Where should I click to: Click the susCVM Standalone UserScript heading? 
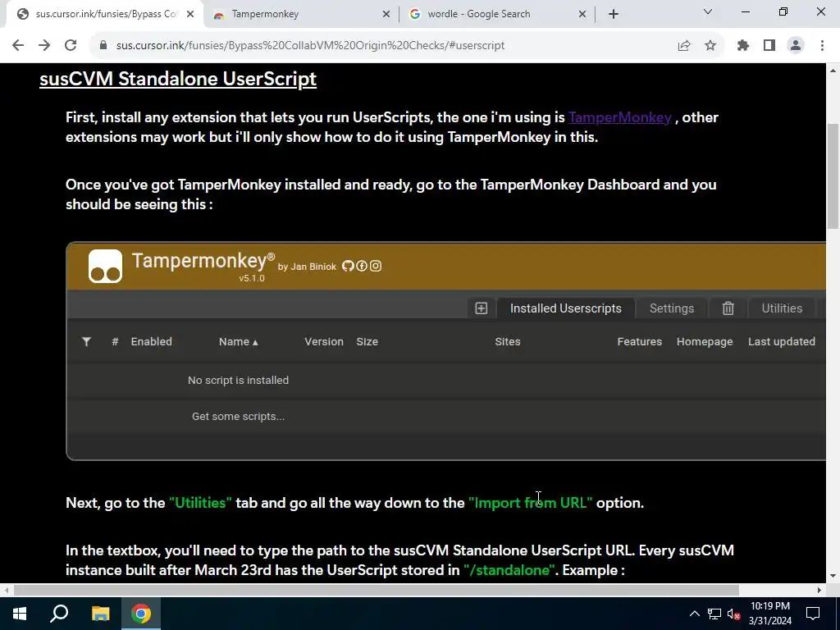click(178, 79)
